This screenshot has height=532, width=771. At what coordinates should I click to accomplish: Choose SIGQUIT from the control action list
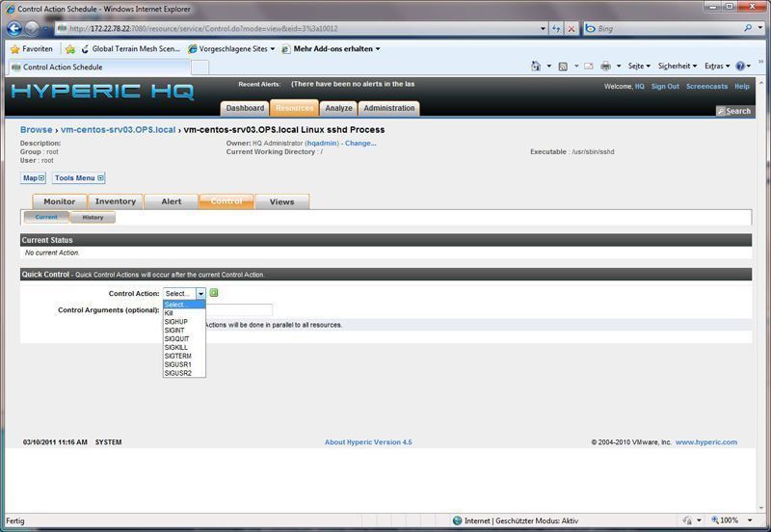184,339
